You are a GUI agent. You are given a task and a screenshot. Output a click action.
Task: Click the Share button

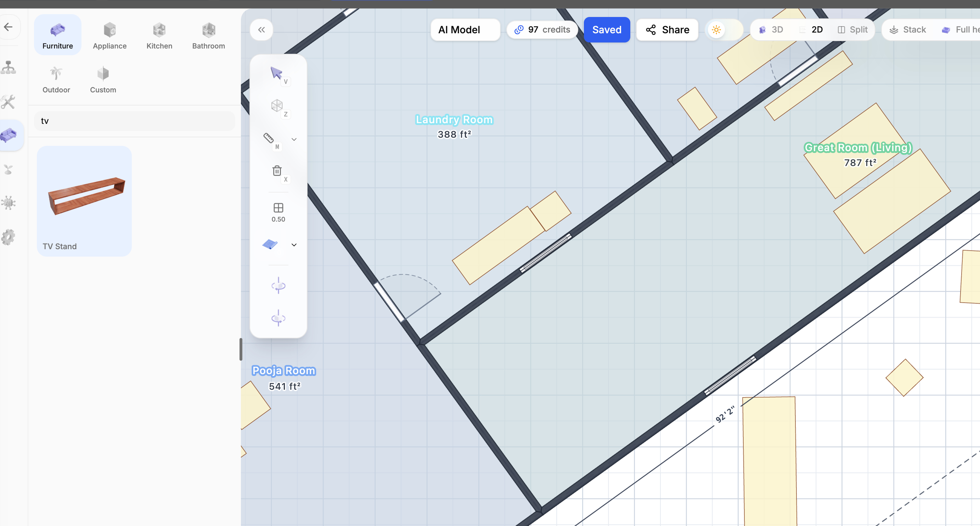[x=667, y=30]
